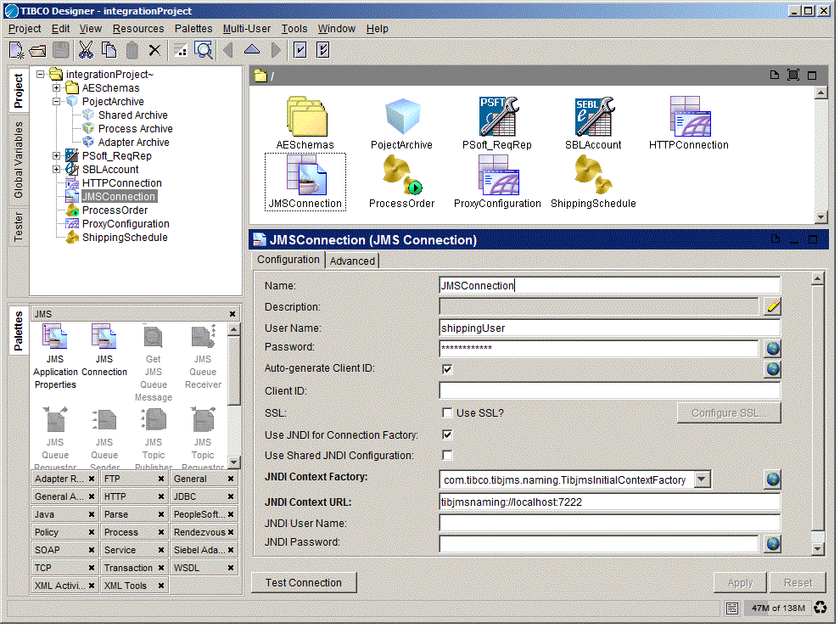The image size is (840, 628).
Task: Open the Global Variables side tab
Action: (x=19, y=160)
